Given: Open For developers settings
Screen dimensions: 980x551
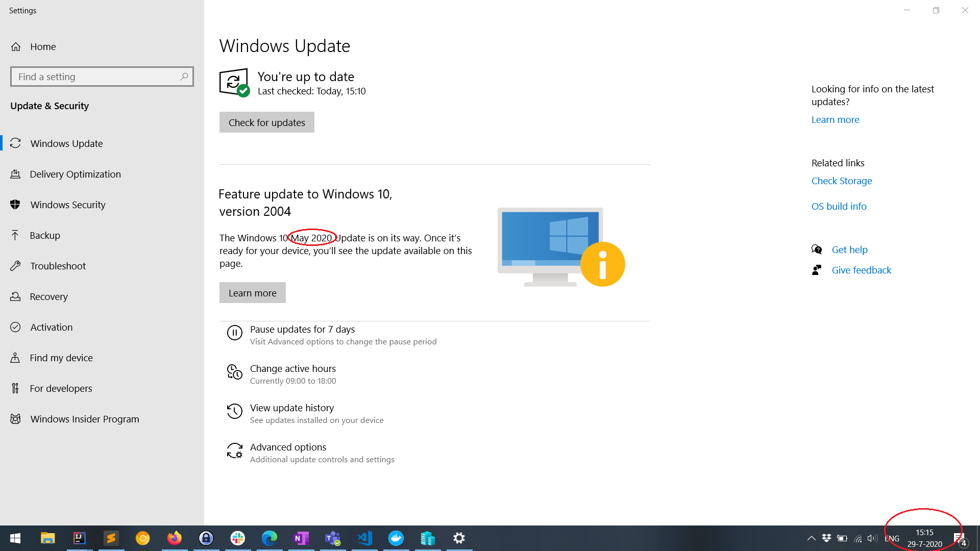Looking at the screenshot, I should click(102, 388).
